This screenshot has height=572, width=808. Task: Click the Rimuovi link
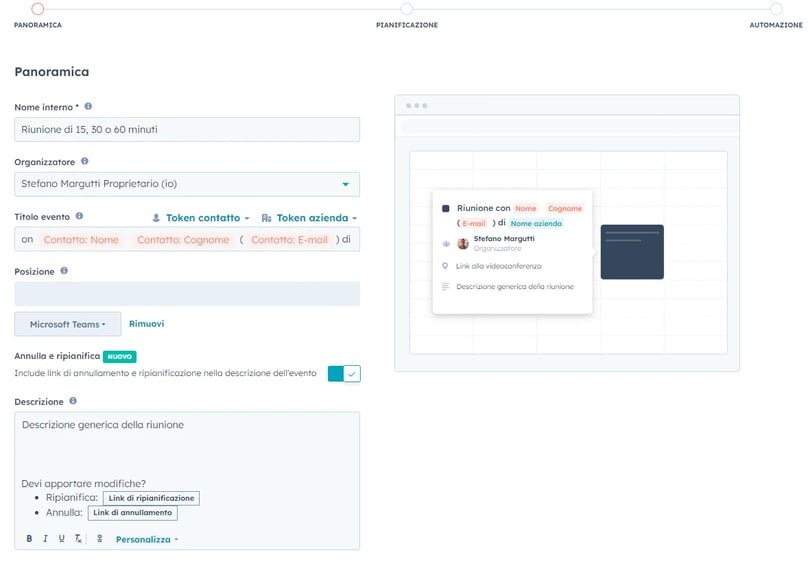pos(146,324)
